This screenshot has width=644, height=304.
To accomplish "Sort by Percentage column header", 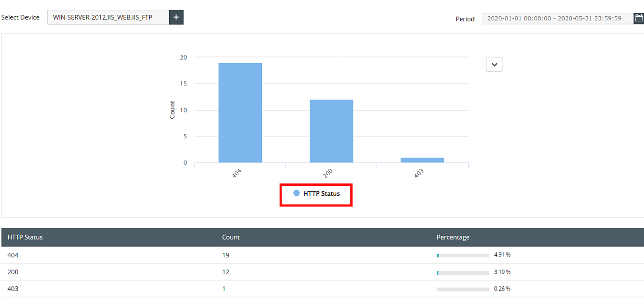I will point(453,237).
